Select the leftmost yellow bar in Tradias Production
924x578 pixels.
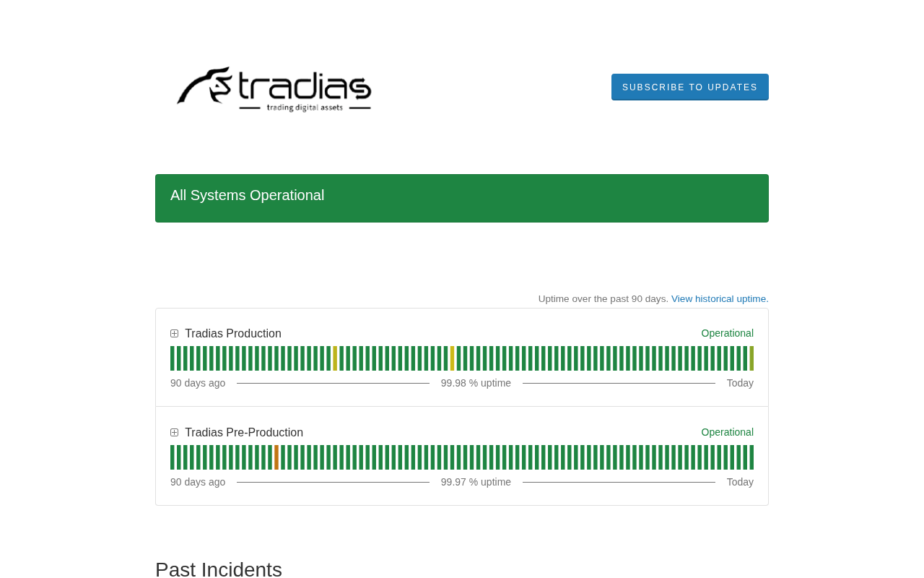[335, 358]
